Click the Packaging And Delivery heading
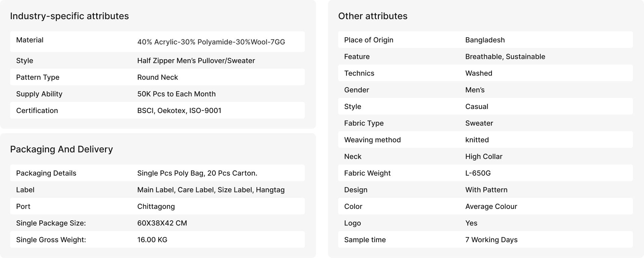The image size is (644, 258). click(x=62, y=149)
